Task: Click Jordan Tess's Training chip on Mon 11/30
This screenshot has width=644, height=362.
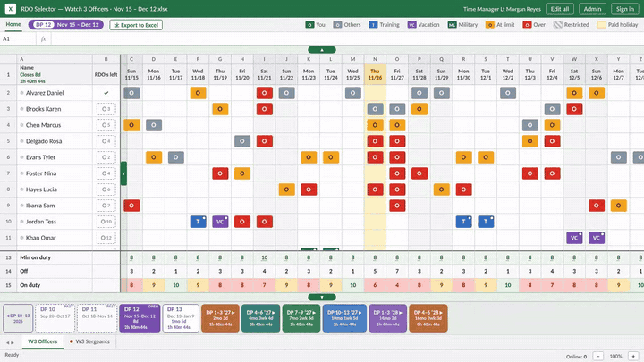Action: point(463,222)
